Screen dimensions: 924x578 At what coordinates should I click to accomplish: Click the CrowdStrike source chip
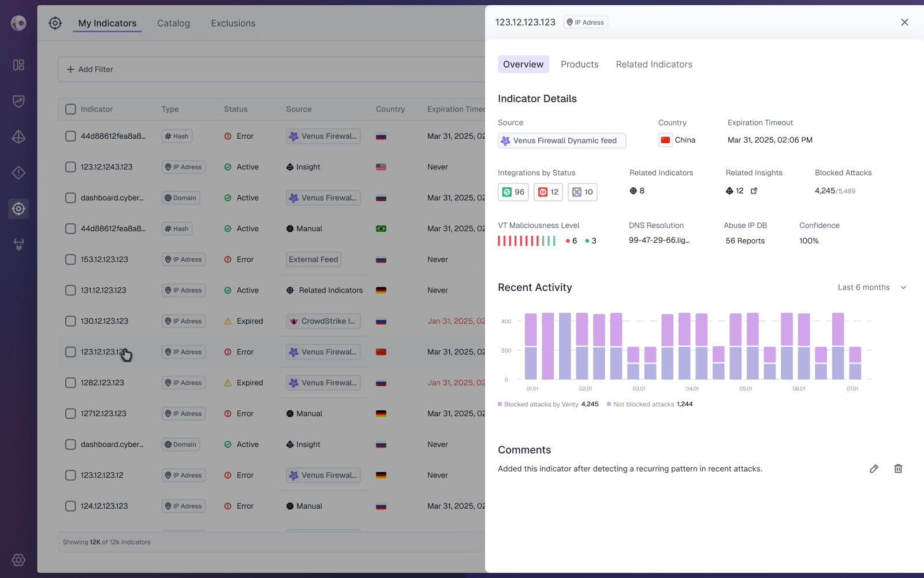coord(323,321)
